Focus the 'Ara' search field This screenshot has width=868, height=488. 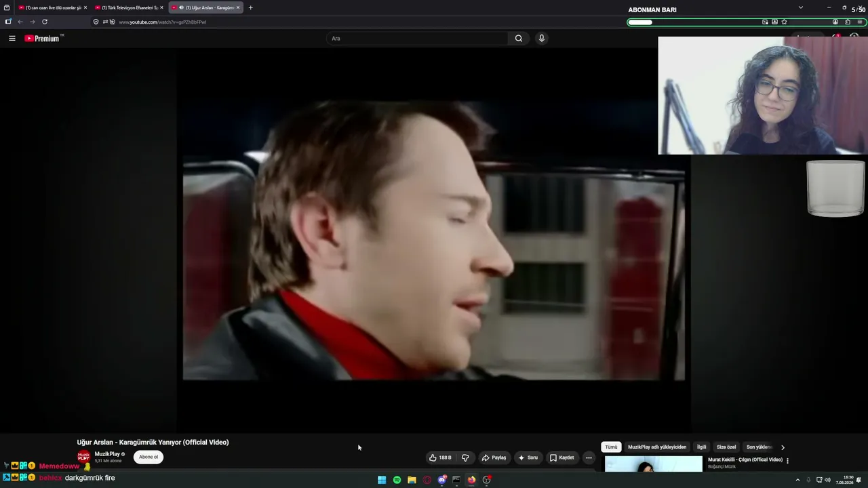pos(417,39)
